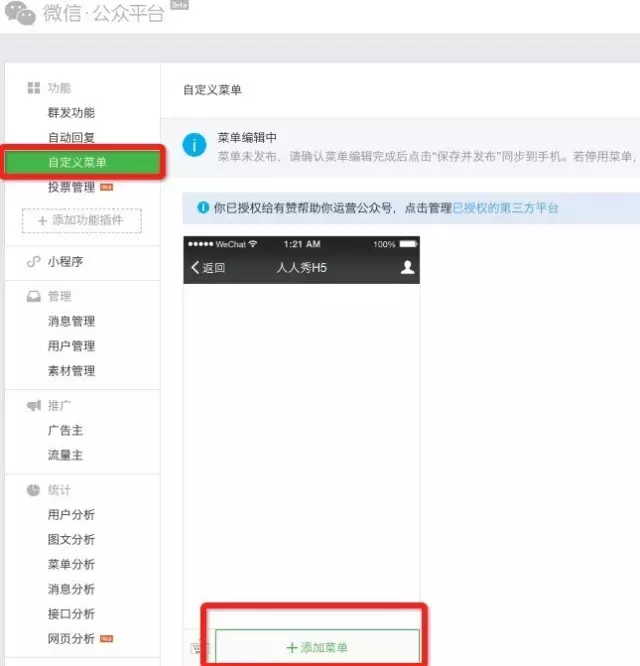Click the 1:21 AM time in preview

click(302, 244)
